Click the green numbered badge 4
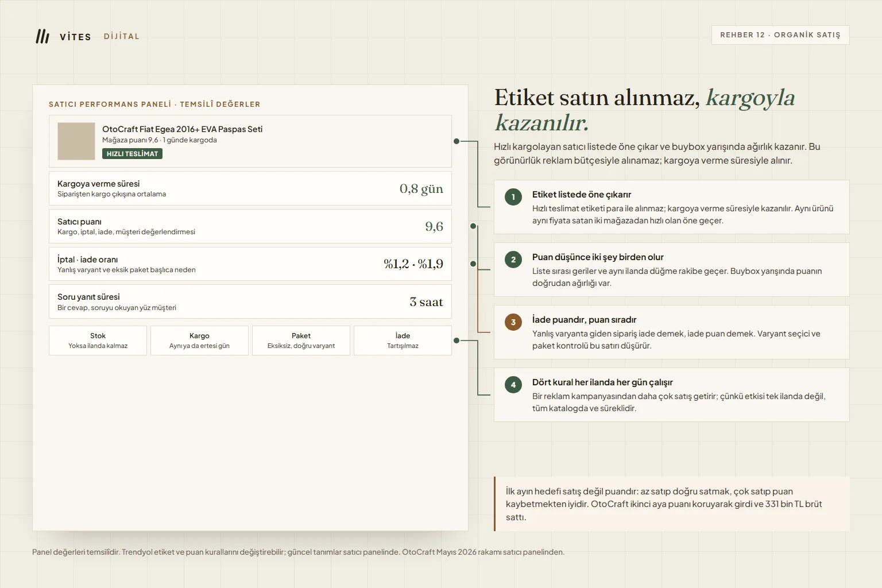The width and height of the screenshot is (882, 588). click(513, 385)
